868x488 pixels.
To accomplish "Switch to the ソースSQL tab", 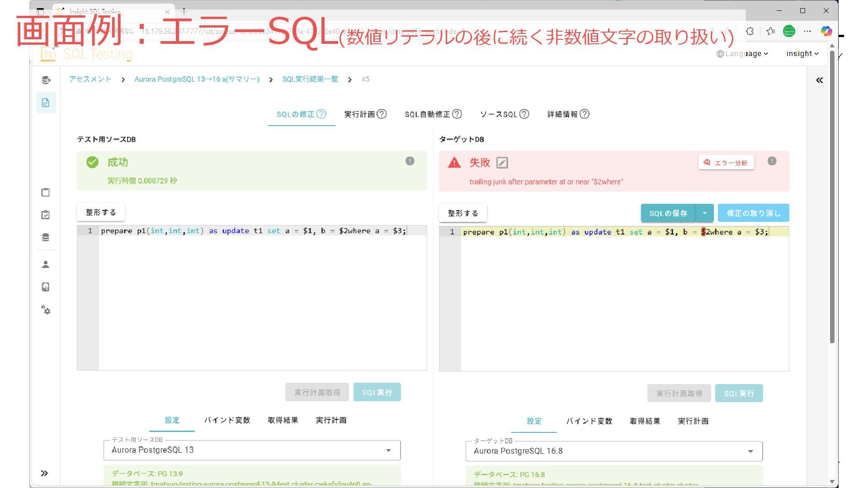I will [498, 114].
